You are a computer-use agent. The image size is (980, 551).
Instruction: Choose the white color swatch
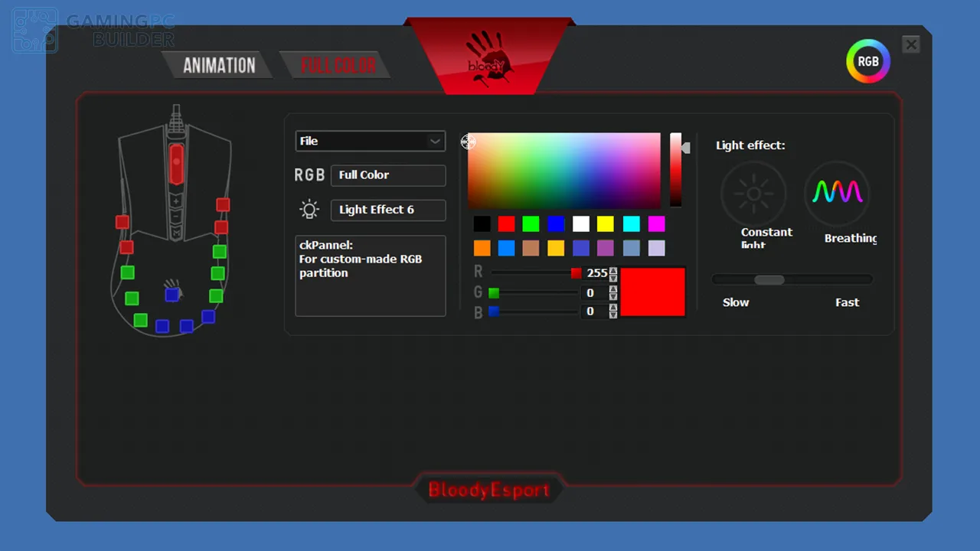581,223
